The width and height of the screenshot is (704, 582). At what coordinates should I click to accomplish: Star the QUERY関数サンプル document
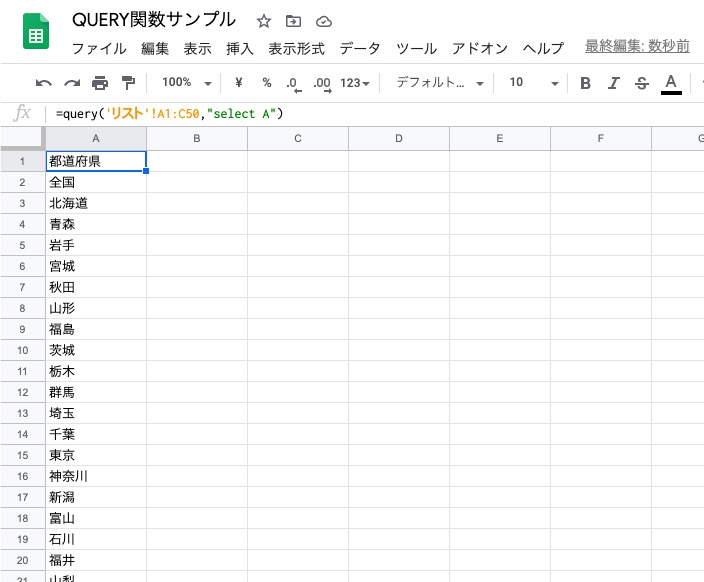264,21
